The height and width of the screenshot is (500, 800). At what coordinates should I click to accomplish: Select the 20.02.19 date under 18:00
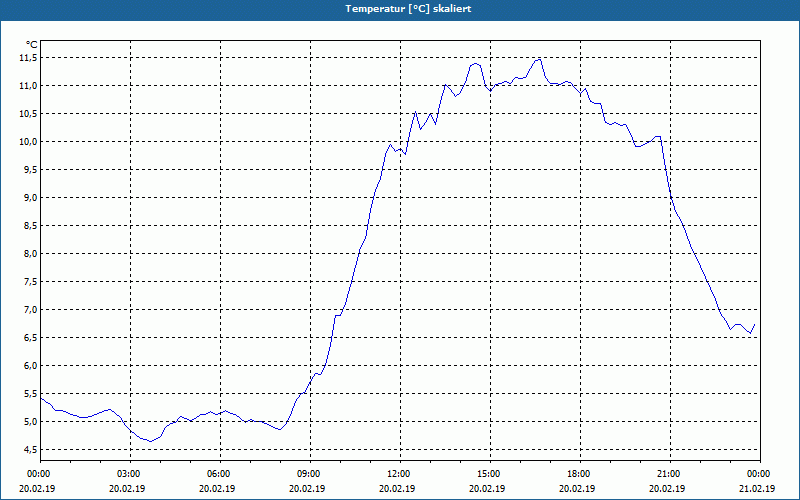click(x=578, y=489)
